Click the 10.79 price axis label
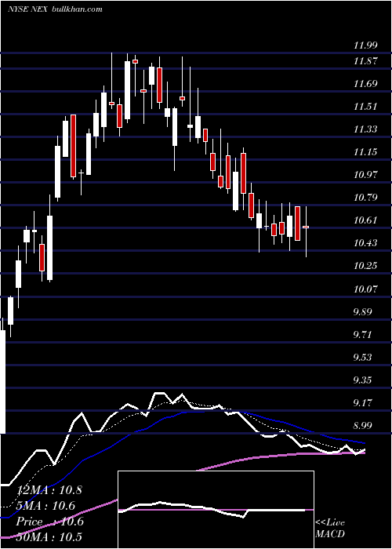392x549 pixels. pos(365,198)
